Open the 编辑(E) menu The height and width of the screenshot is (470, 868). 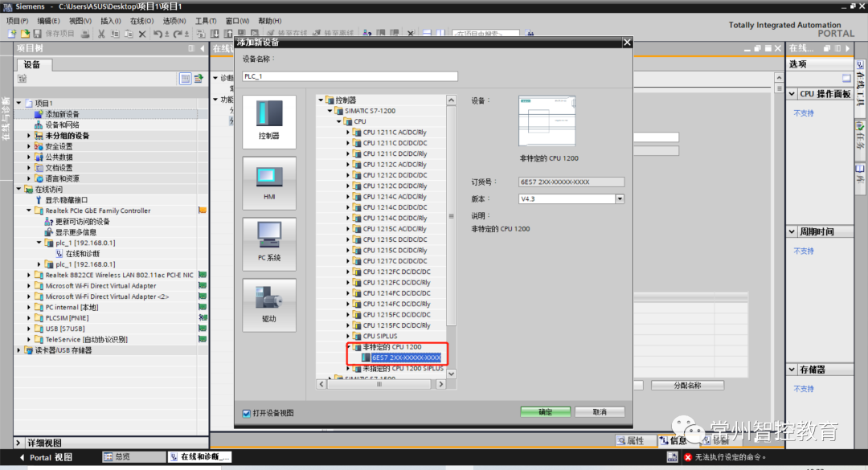pyautogui.click(x=48, y=20)
